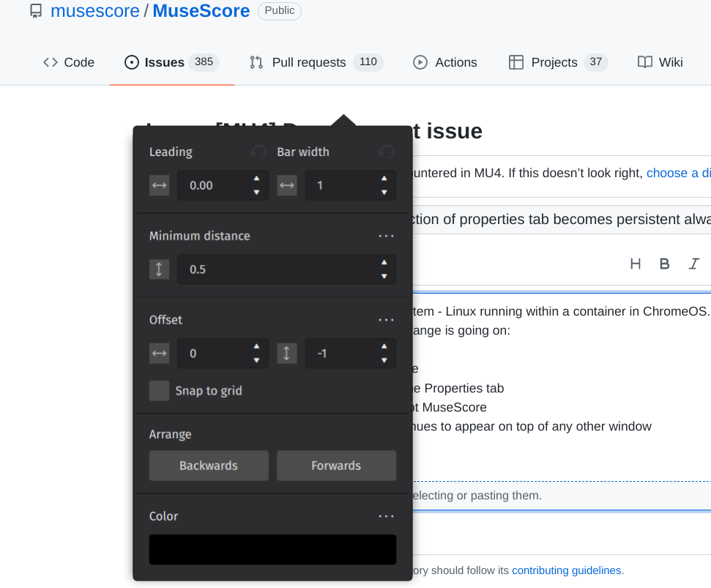This screenshot has width=711, height=588.
Task: Reset Bar width using its reset arrow icon
Action: (386, 152)
